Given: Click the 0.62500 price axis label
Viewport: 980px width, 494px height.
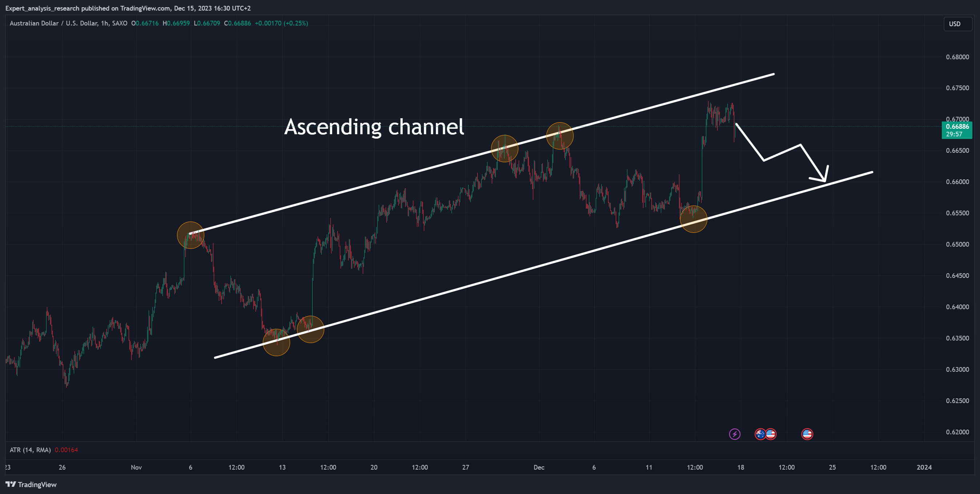Looking at the screenshot, I should (957, 401).
